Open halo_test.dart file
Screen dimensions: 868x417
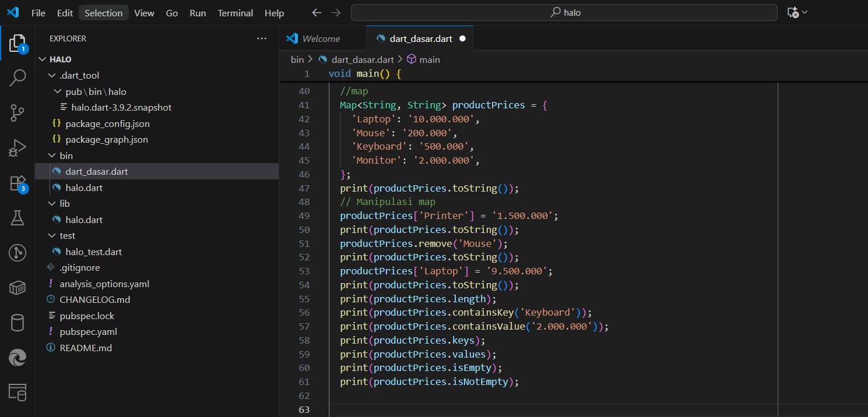click(93, 252)
